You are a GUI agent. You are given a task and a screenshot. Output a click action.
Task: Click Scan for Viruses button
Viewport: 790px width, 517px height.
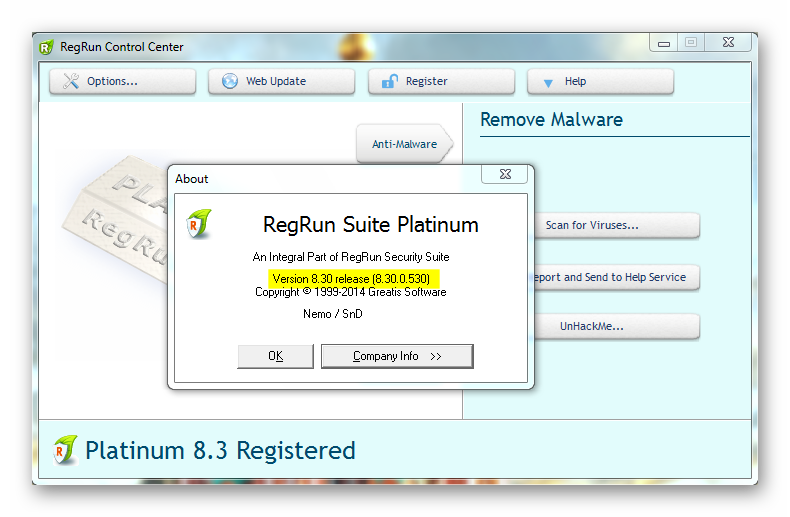pyautogui.click(x=617, y=225)
